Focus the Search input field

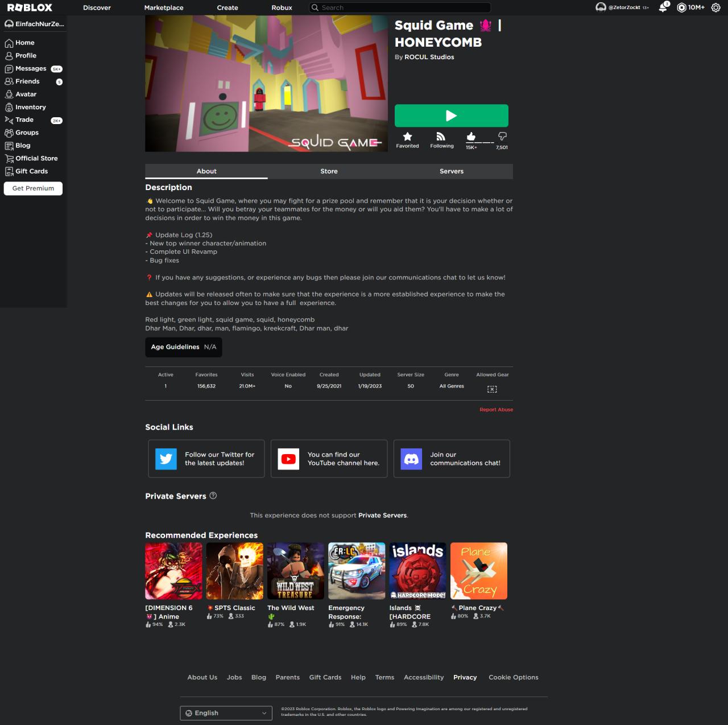400,7
